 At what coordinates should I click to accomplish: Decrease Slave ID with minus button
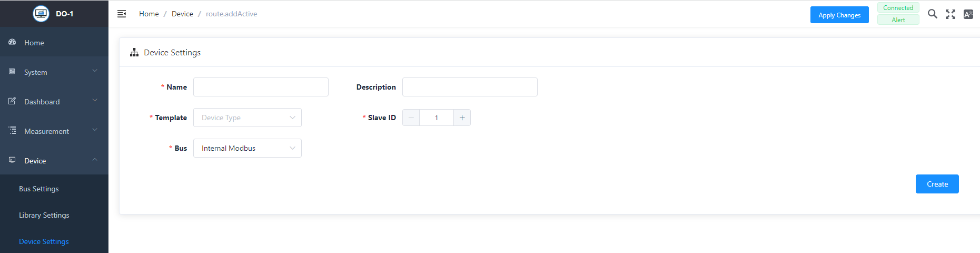[411, 118]
